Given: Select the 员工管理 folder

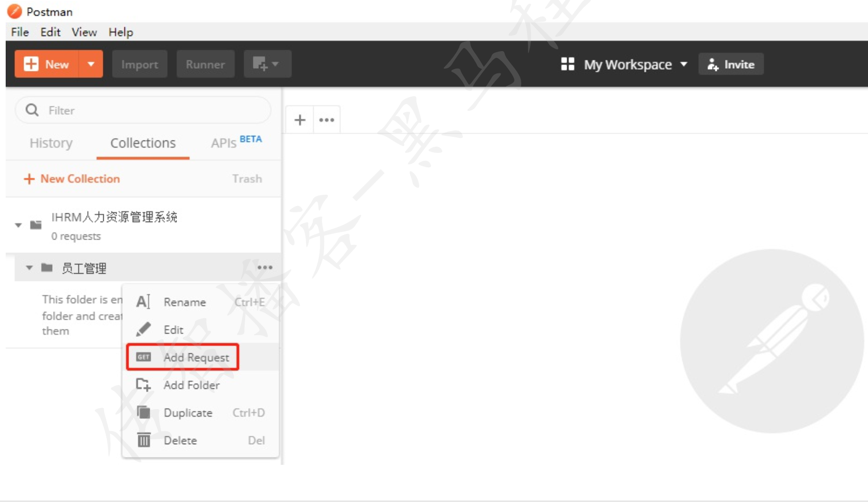Looking at the screenshot, I should click(x=147, y=268).
